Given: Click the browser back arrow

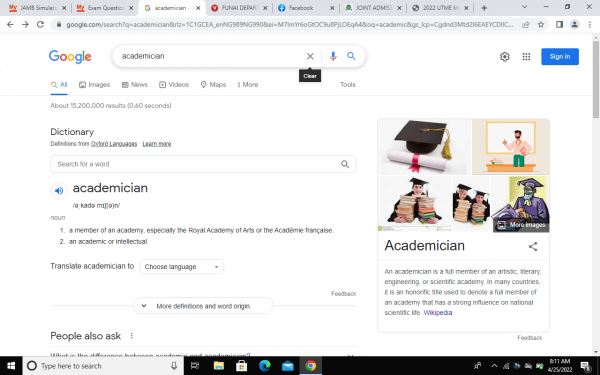Looking at the screenshot, I should [x=10, y=24].
